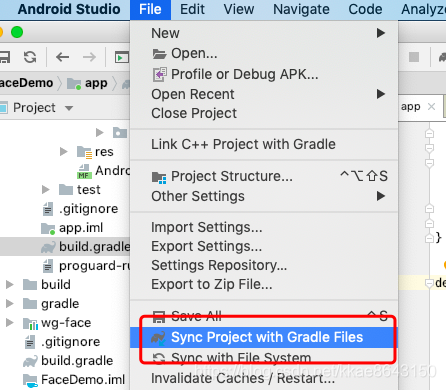Choose Import Settings...

264,227
